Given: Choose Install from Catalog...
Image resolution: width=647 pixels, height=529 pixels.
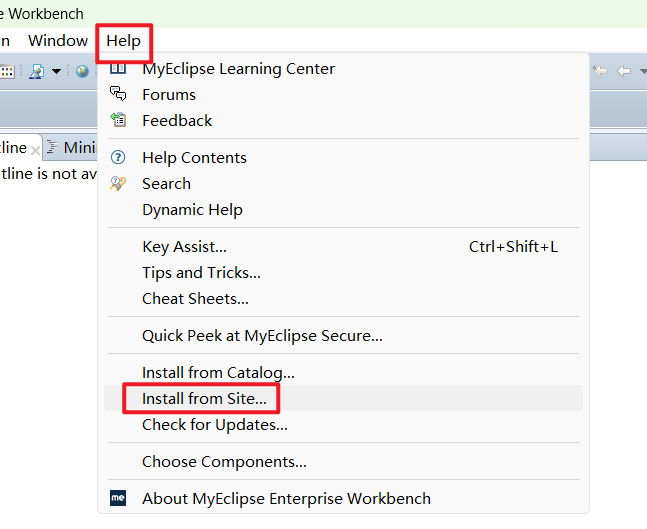Looking at the screenshot, I should point(343,373).
